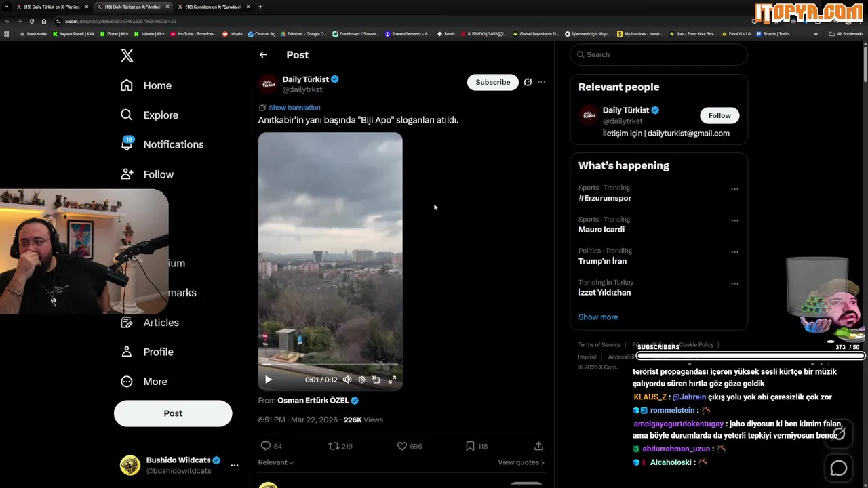
Task: Open options for #Erzurumspor trend
Action: [734, 189]
